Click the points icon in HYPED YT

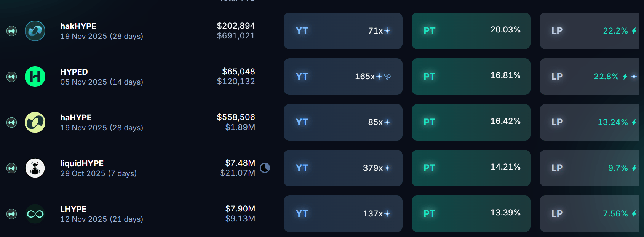[388, 77]
